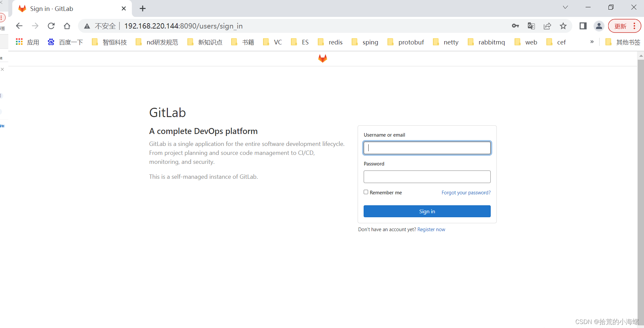Restore down the browser window
Screen dimensions: 644x328
611,7
